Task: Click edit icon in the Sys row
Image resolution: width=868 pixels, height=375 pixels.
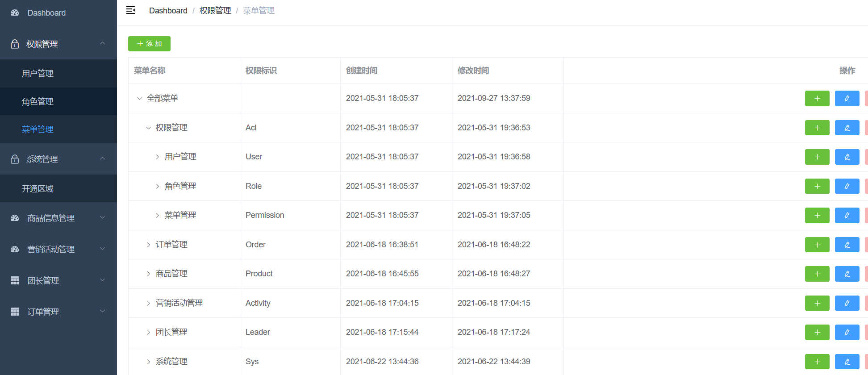Action: (x=847, y=362)
